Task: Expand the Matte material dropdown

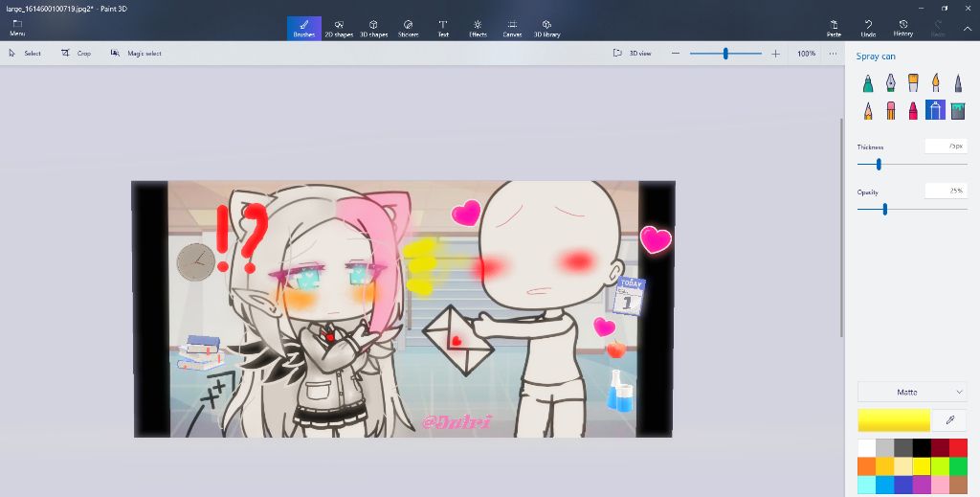Action: (912, 392)
